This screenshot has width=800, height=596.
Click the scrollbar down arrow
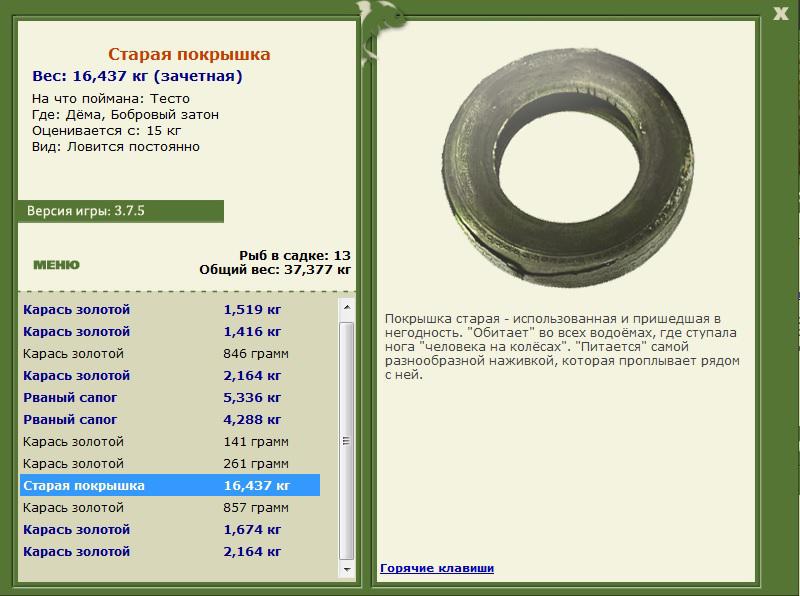(x=346, y=569)
